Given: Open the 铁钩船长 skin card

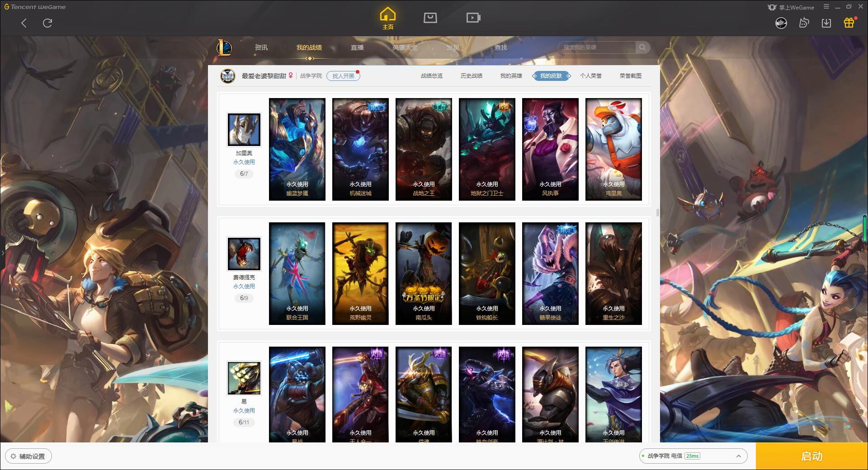Looking at the screenshot, I should click(487, 273).
